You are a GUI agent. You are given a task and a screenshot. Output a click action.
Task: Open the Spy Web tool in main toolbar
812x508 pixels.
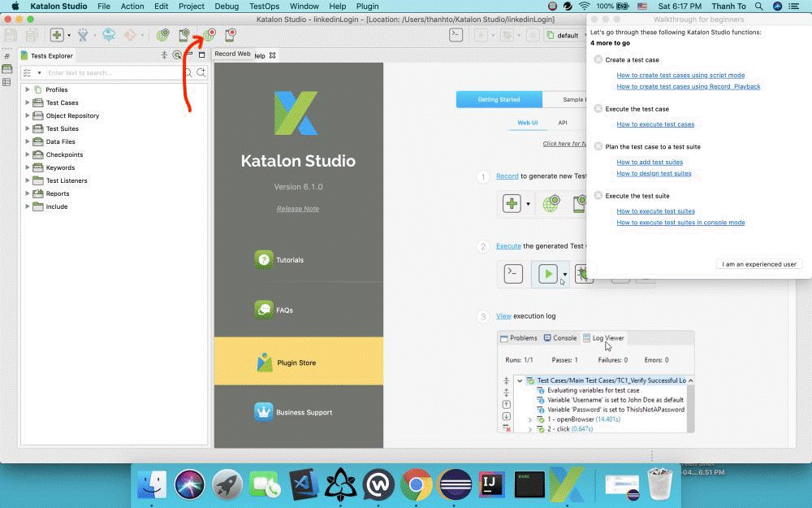162,35
